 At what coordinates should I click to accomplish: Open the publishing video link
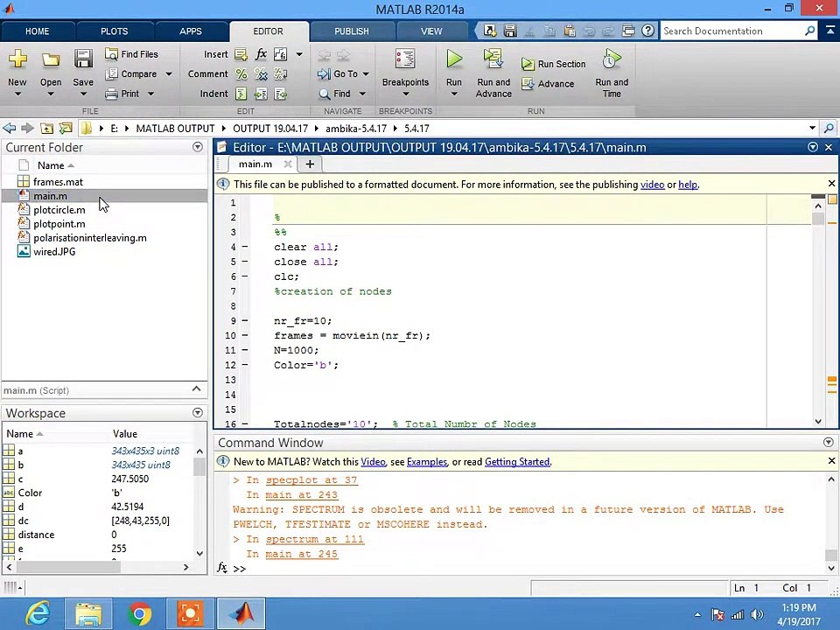pos(653,185)
